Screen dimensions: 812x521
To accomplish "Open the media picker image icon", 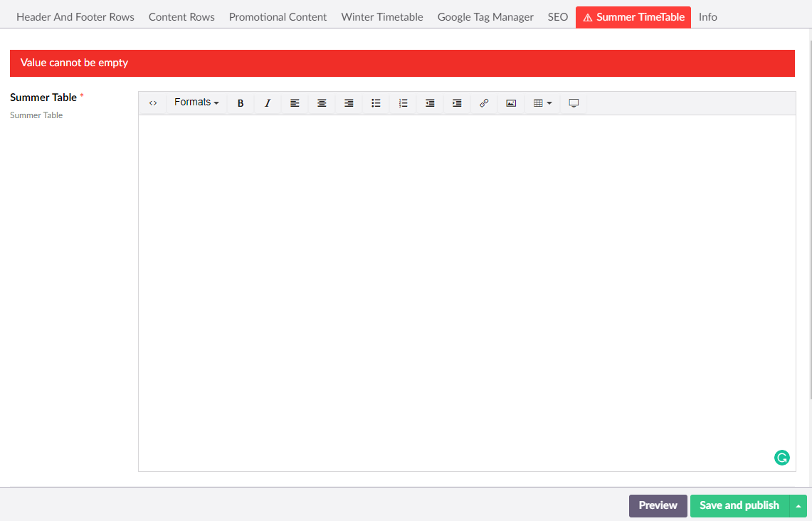I will [511, 103].
